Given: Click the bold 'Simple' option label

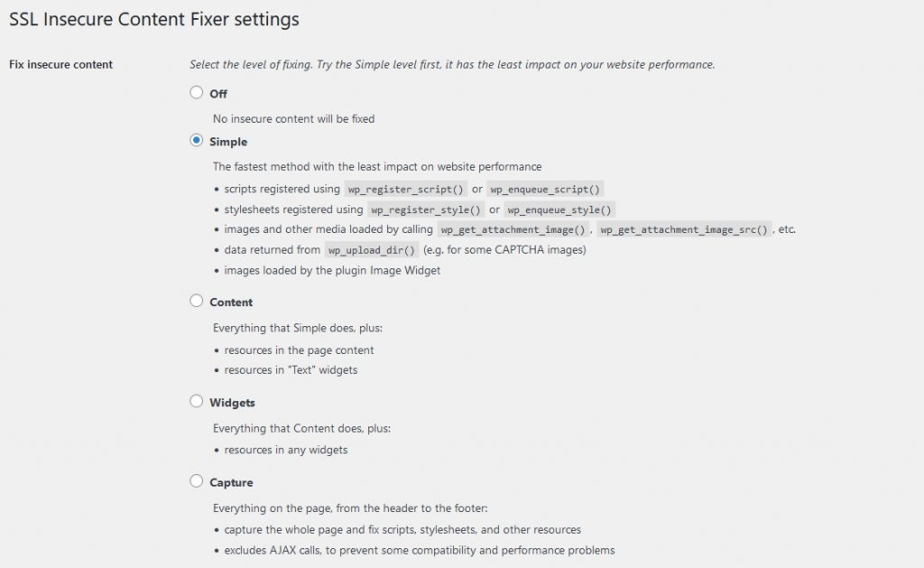Looking at the screenshot, I should click(228, 142).
